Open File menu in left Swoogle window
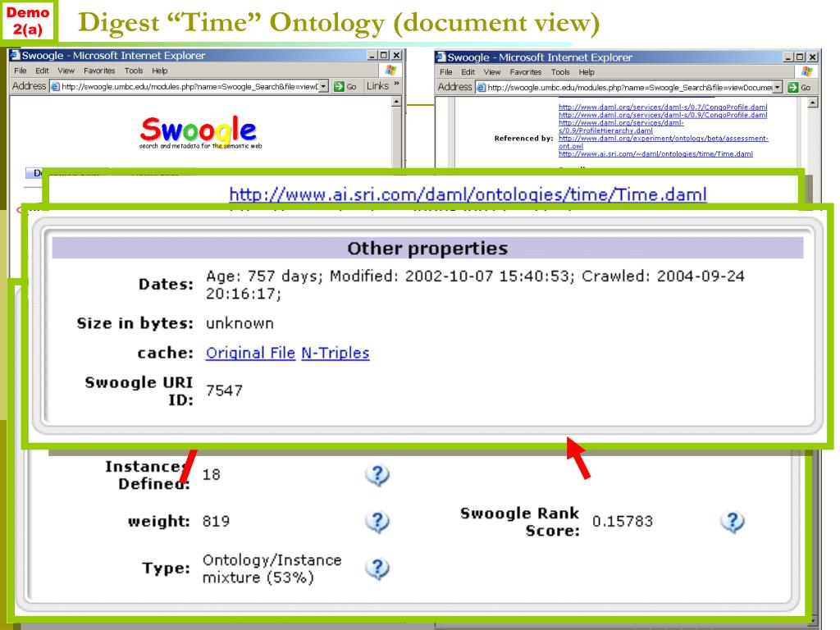Viewport: 840px width, 630px height. tap(21, 71)
